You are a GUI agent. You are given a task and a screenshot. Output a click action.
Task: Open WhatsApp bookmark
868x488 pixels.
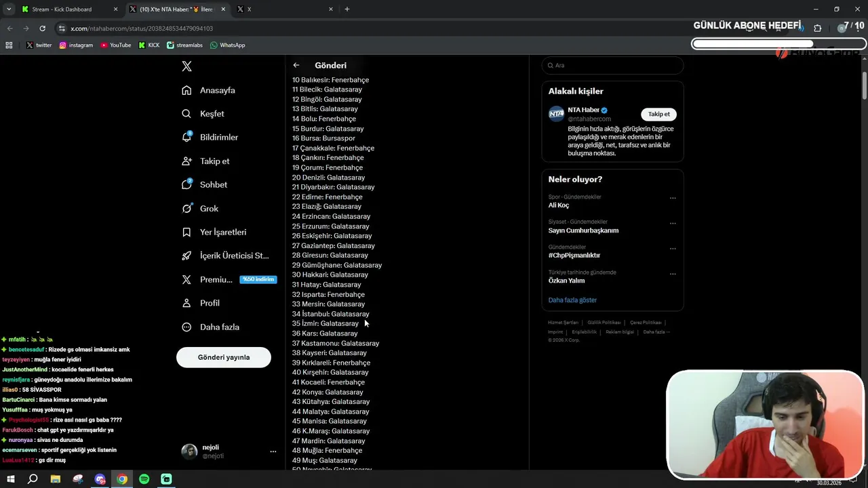click(x=227, y=45)
